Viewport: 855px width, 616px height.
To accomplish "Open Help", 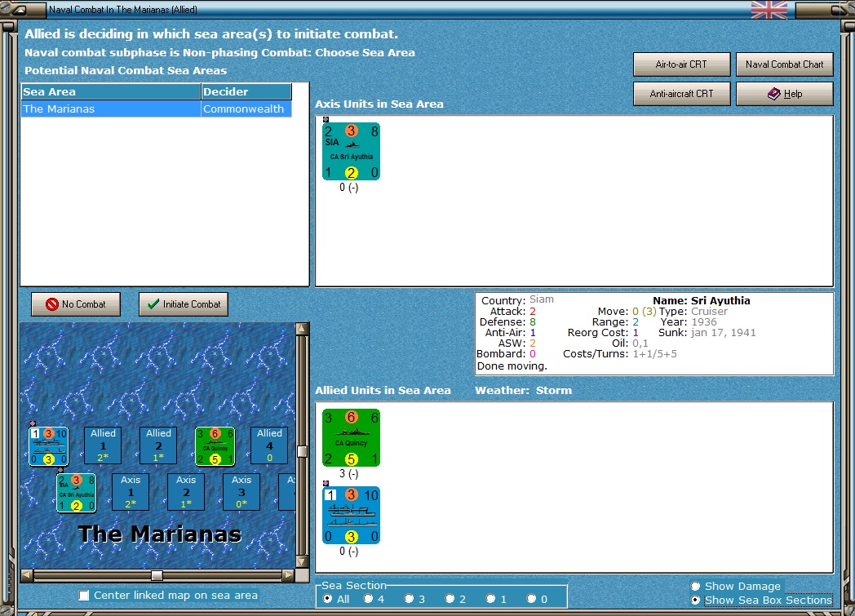I will (785, 94).
